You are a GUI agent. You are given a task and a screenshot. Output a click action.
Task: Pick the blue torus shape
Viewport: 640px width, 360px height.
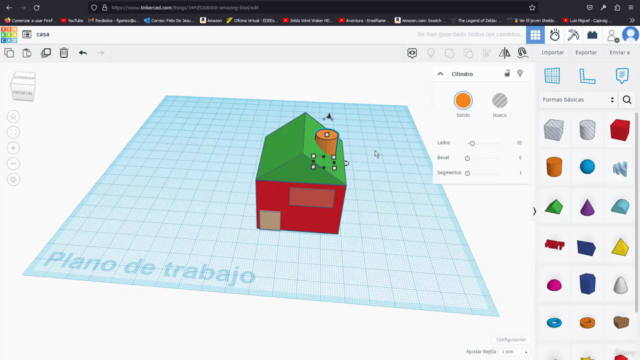coord(554,323)
